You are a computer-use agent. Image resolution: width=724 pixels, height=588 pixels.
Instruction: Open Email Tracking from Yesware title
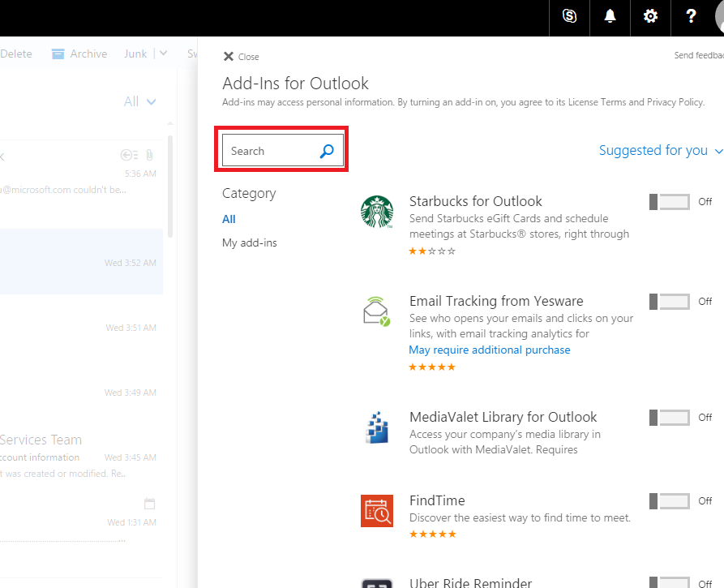point(496,301)
